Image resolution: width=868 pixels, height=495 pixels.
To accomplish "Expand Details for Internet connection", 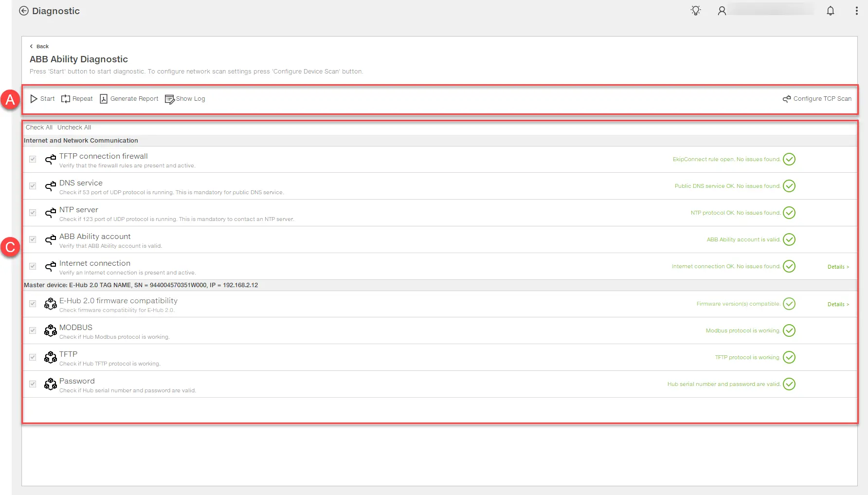I will tap(838, 267).
